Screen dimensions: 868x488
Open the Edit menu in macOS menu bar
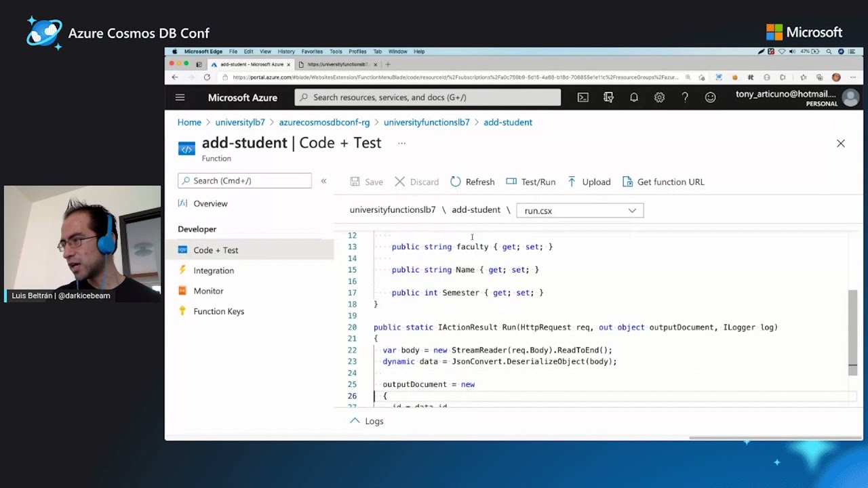(249, 52)
